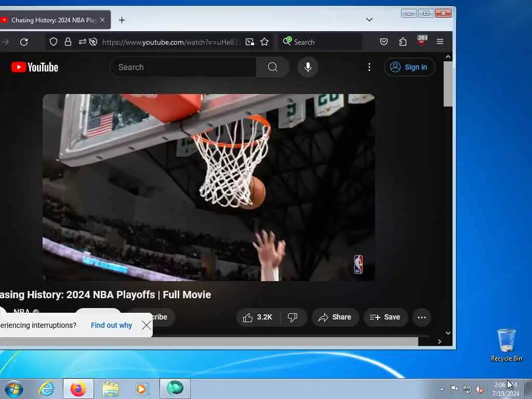The width and height of the screenshot is (532, 399).
Task: Open the YouTube settings three-dot menu
Action: tap(369, 67)
